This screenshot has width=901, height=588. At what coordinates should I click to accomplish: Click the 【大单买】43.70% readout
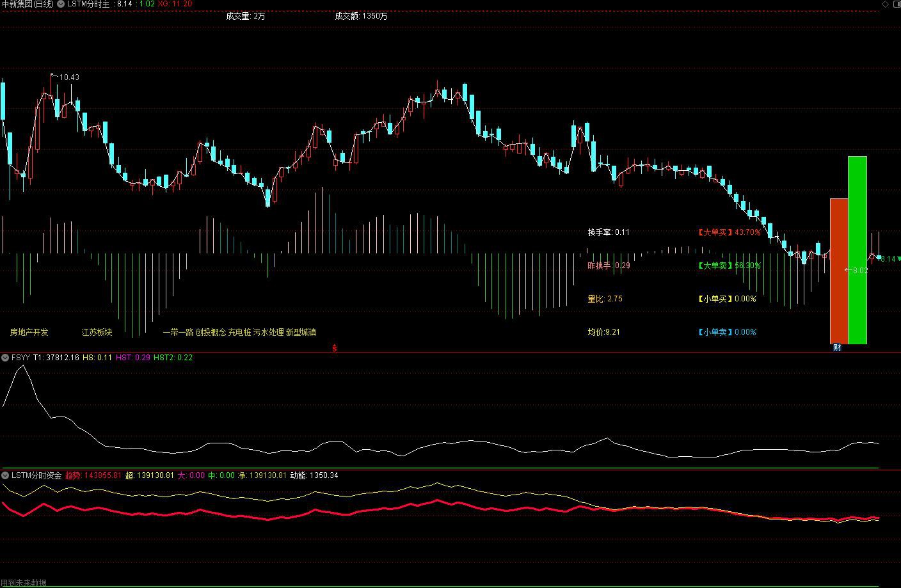pos(729,232)
